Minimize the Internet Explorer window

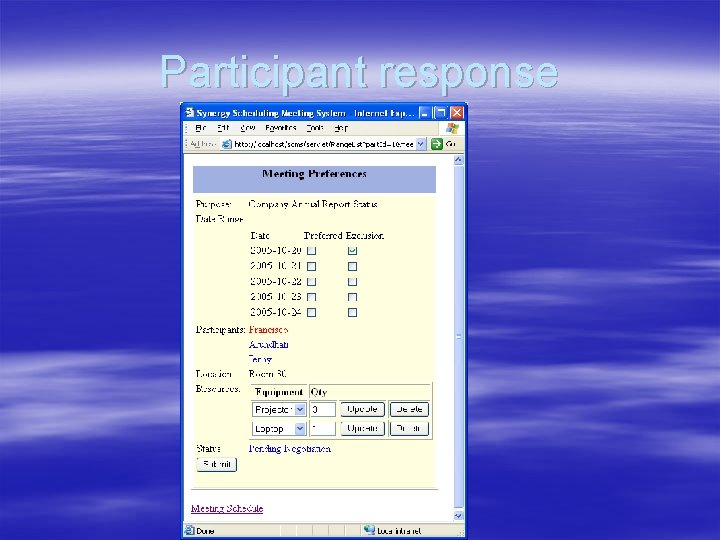[x=425, y=112]
